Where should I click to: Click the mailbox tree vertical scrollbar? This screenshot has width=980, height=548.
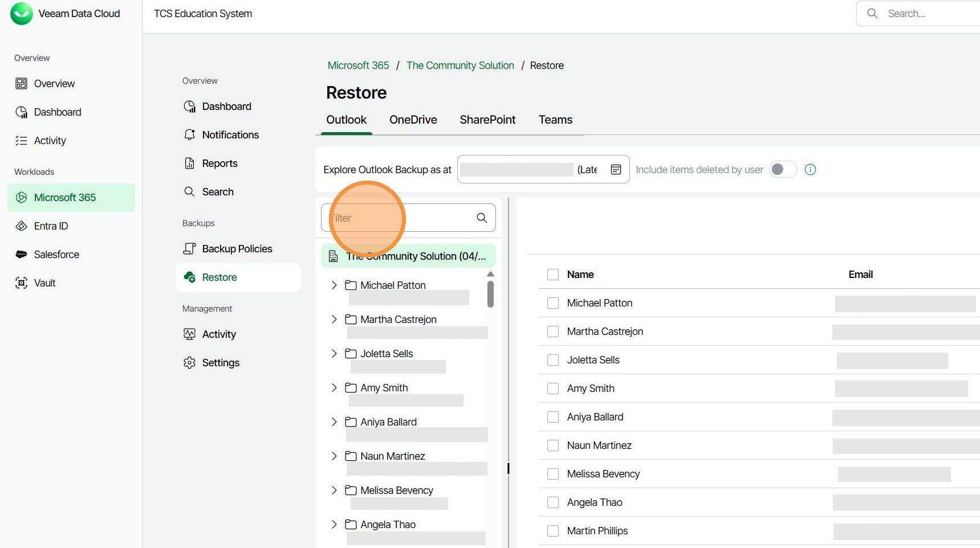click(x=490, y=294)
